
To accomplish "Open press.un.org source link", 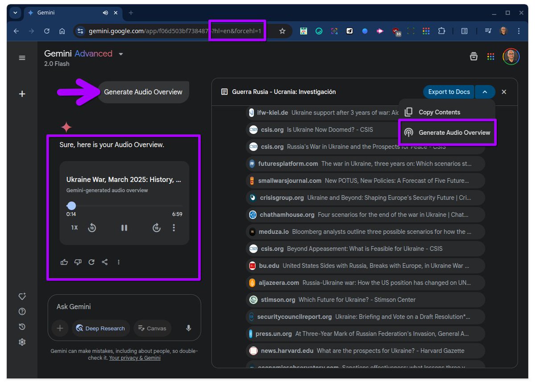I will click(366, 334).
